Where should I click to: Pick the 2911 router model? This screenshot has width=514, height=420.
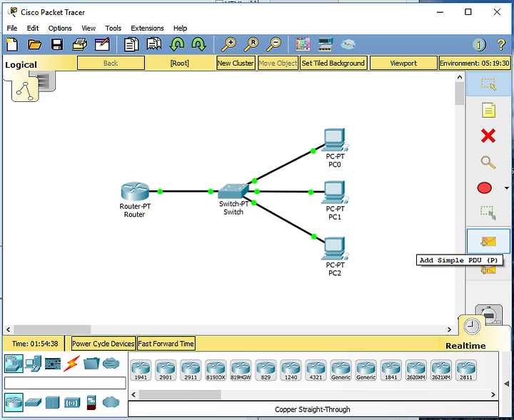(191, 370)
